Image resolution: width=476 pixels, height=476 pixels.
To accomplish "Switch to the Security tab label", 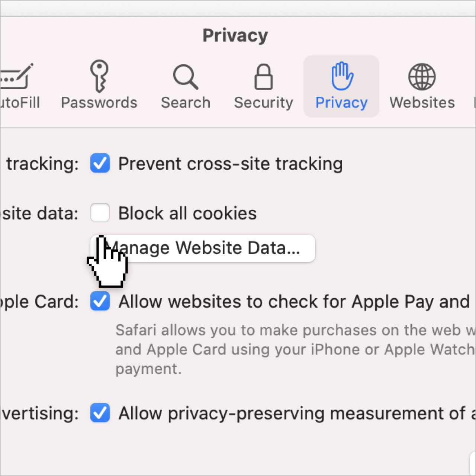I will (264, 103).
